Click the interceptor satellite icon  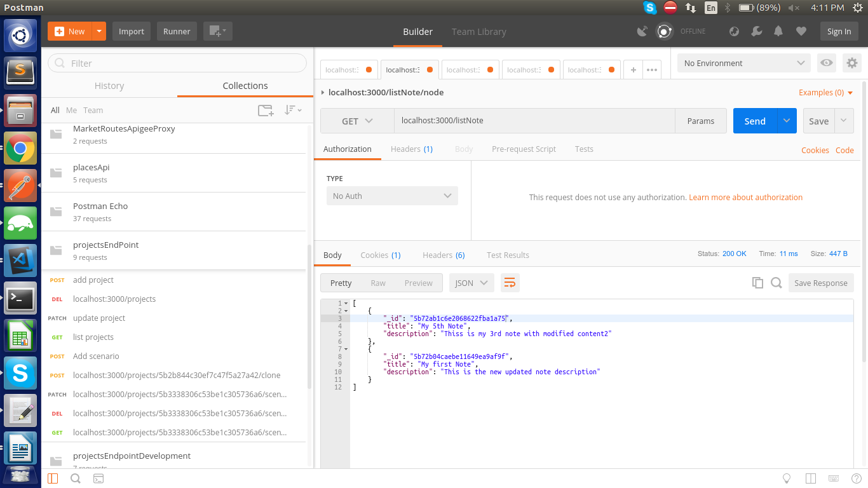(642, 31)
